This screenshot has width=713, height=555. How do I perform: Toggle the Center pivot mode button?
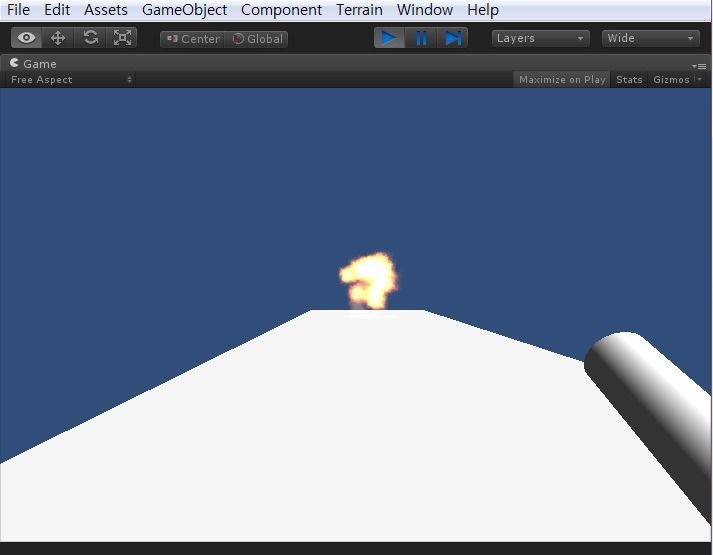[192, 39]
